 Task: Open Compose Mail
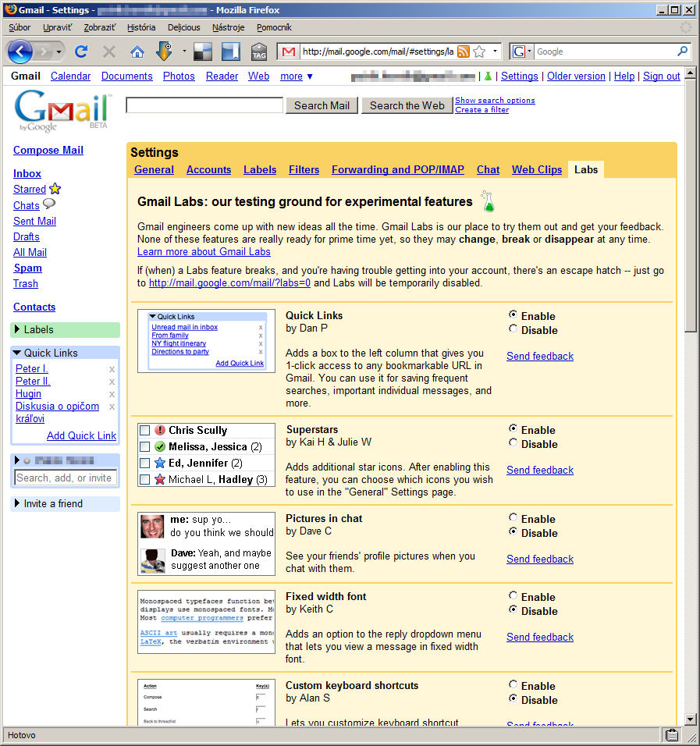click(48, 151)
